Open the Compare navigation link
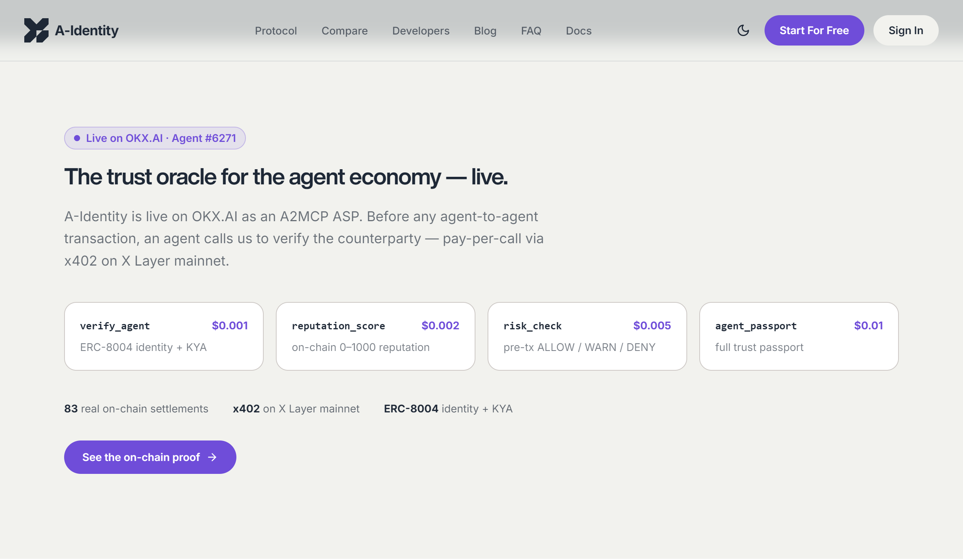This screenshot has height=560, width=963. (x=344, y=31)
